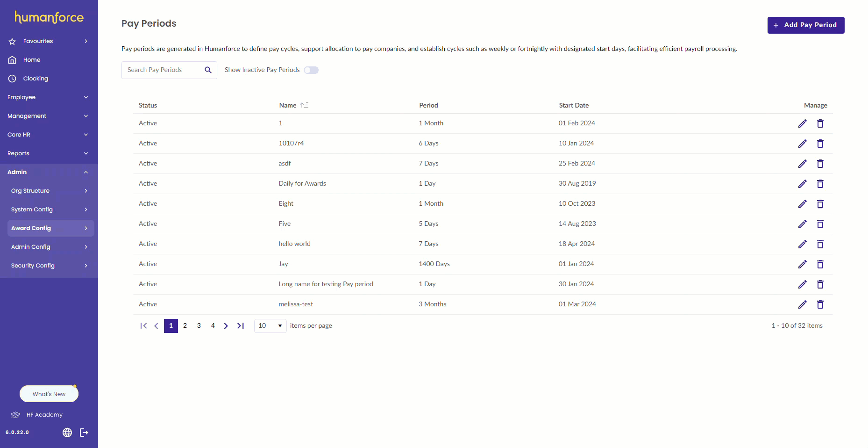This screenshot has width=868, height=448.
Task: Delete the pay period named 1
Action: pyautogui.click(x=820, y=123)
